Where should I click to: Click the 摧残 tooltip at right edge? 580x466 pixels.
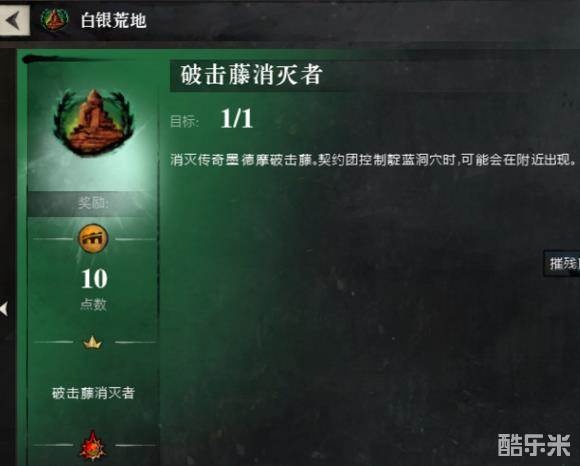562,264
